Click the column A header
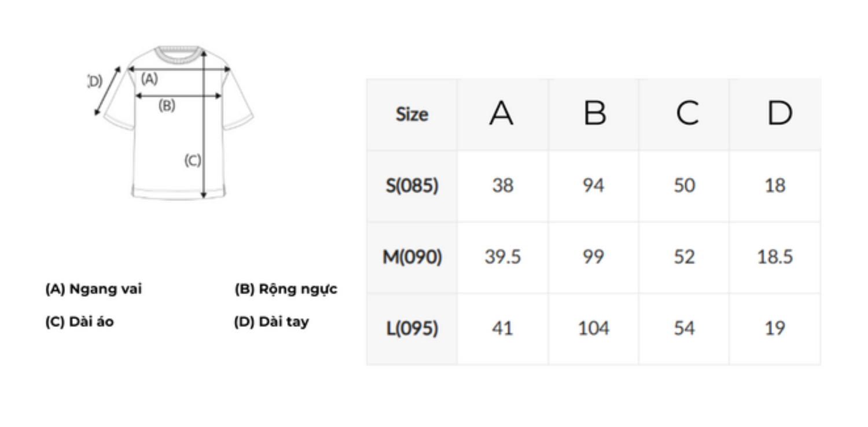Screen dimensions: 868x427 (x=502, y=113)
